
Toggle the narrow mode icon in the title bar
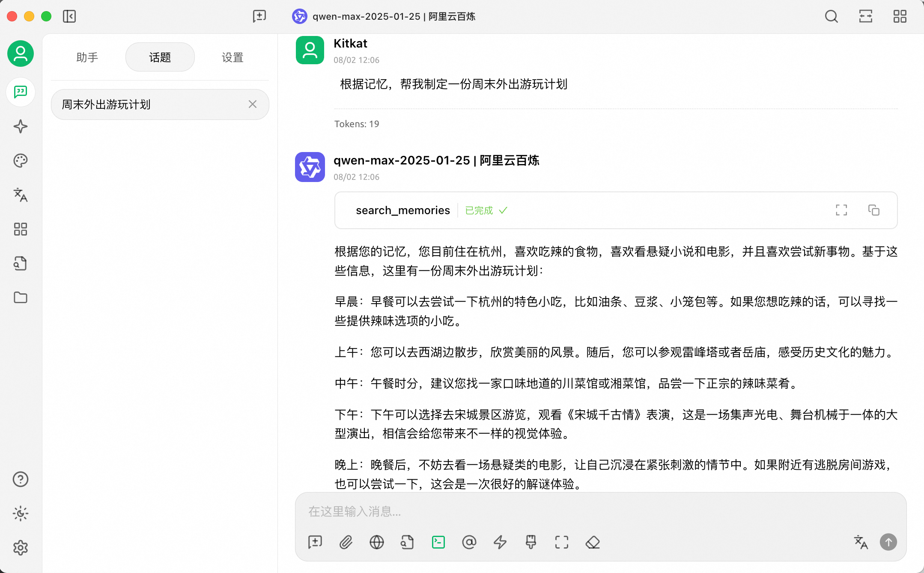coord(866,16)
